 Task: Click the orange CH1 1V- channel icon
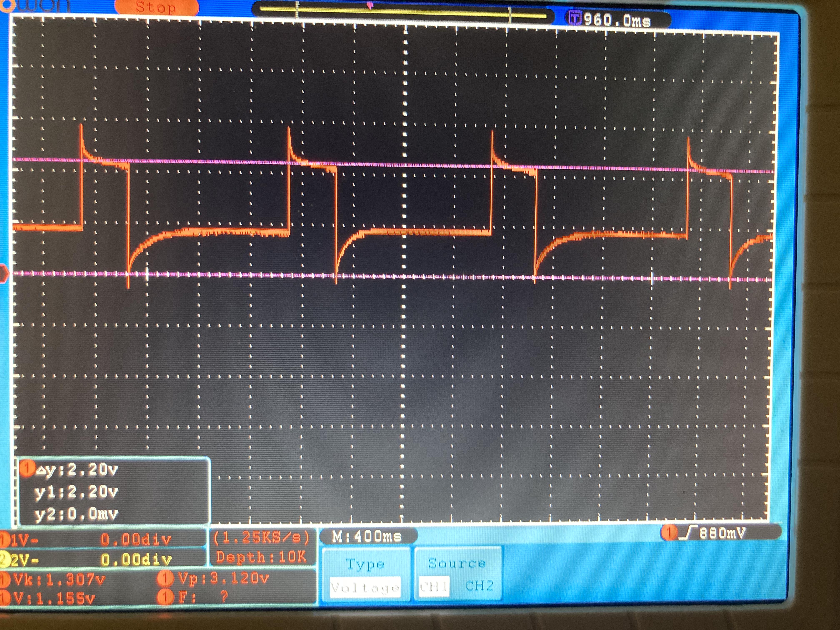click(x=5, y=539)
